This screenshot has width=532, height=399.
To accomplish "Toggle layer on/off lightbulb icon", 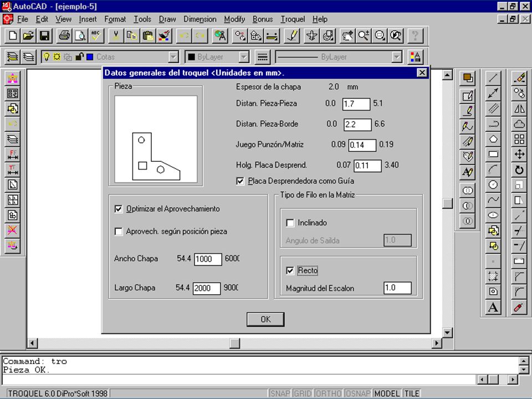I will [x=47, y=57].
